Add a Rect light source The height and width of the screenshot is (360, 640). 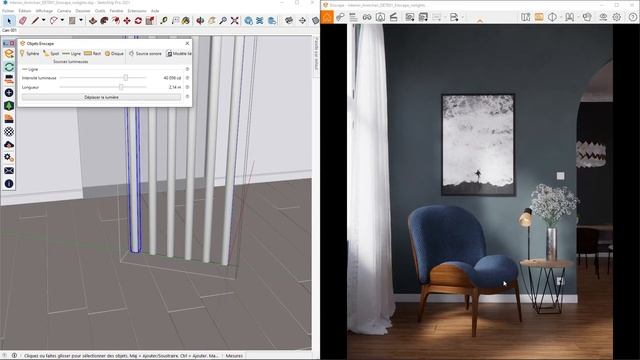coord(92,53)
